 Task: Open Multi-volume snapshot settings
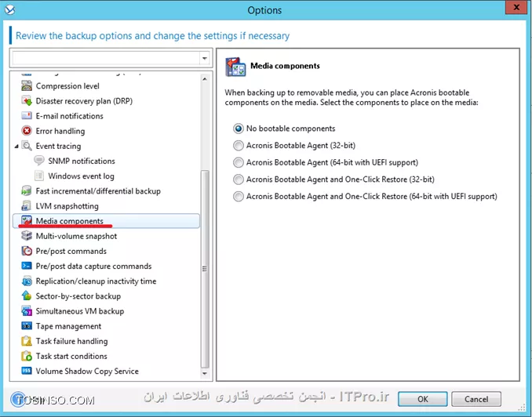click(x=76, y=236)
